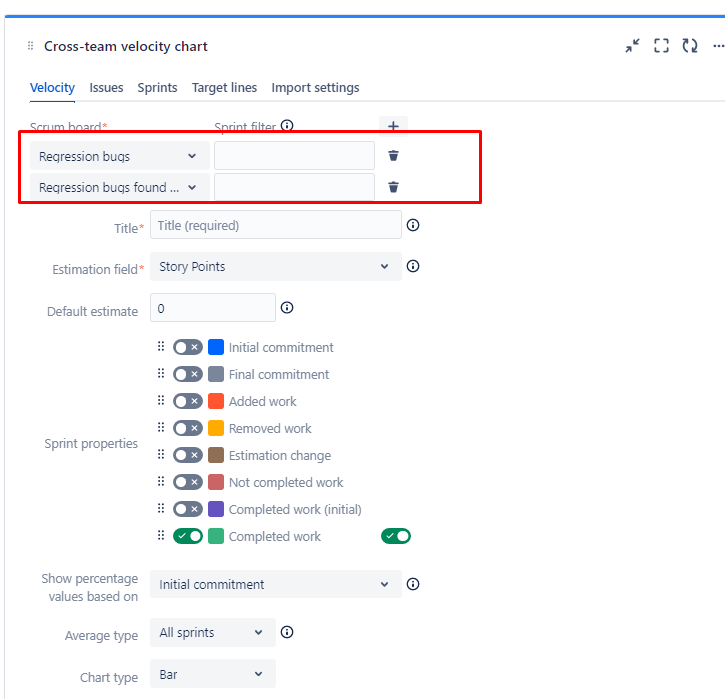The height and width of the screenshot is (699, 725).
Task: Open the more options ellipsis menu
Action: tap(717, 46)
